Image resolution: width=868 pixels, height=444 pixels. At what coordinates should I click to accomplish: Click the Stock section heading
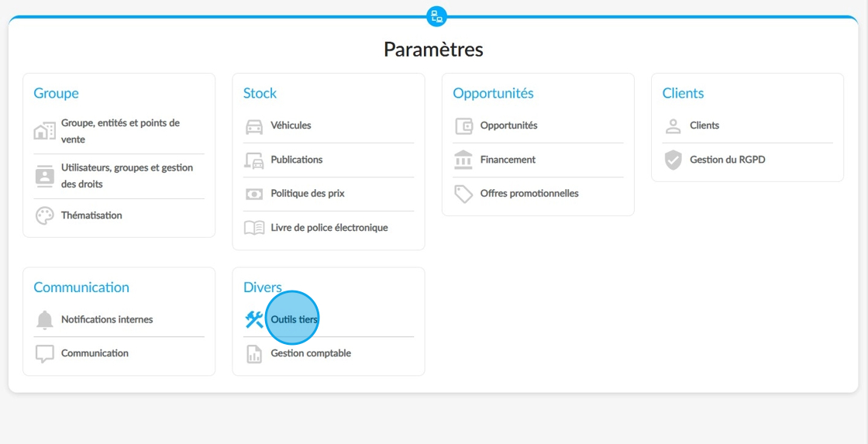pyautogui.click(x=260, y=93)
